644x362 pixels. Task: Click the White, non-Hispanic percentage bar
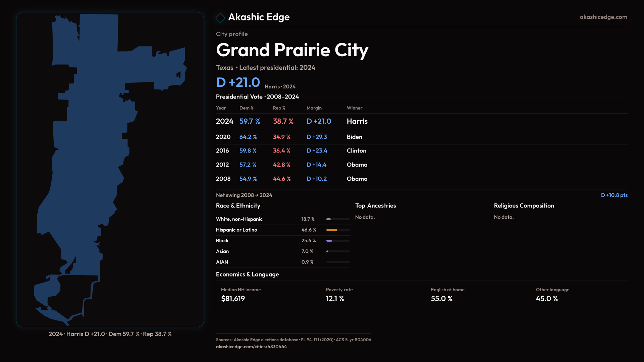(329, 219)
